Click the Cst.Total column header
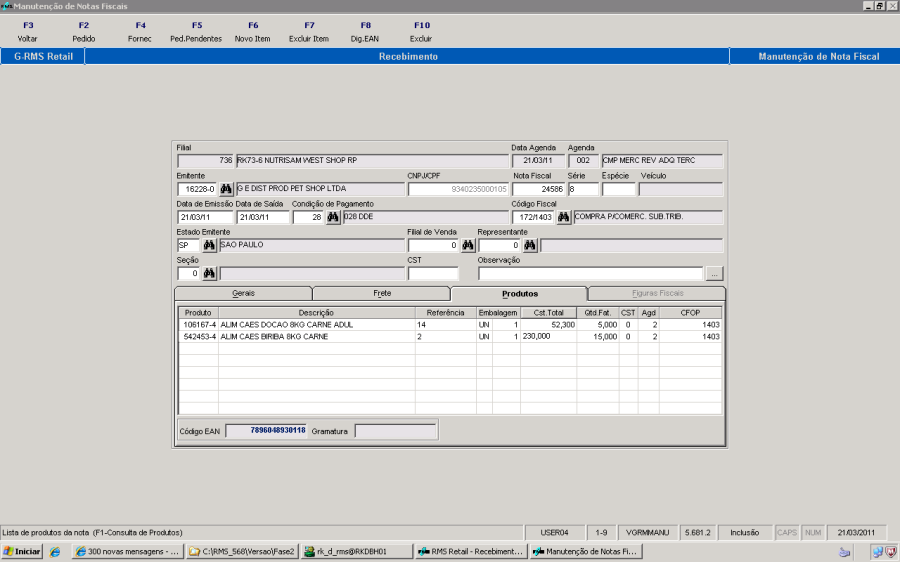Screen dimensions: 900x562 click(x=548, y=313)
